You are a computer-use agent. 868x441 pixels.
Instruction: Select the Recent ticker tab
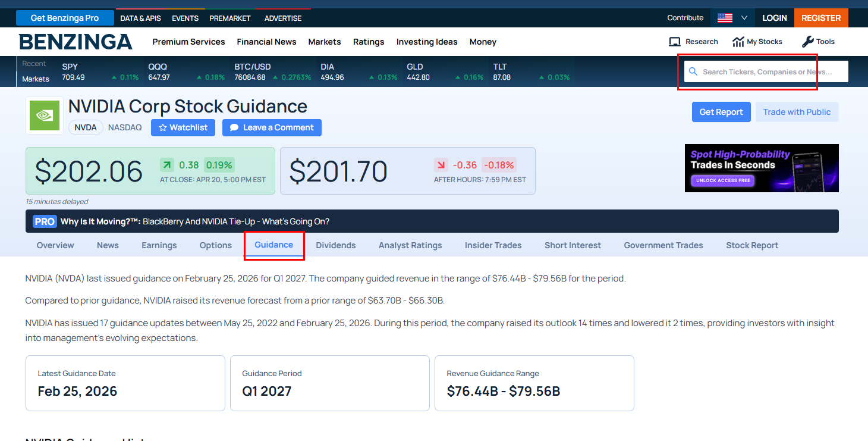point(34,64)
